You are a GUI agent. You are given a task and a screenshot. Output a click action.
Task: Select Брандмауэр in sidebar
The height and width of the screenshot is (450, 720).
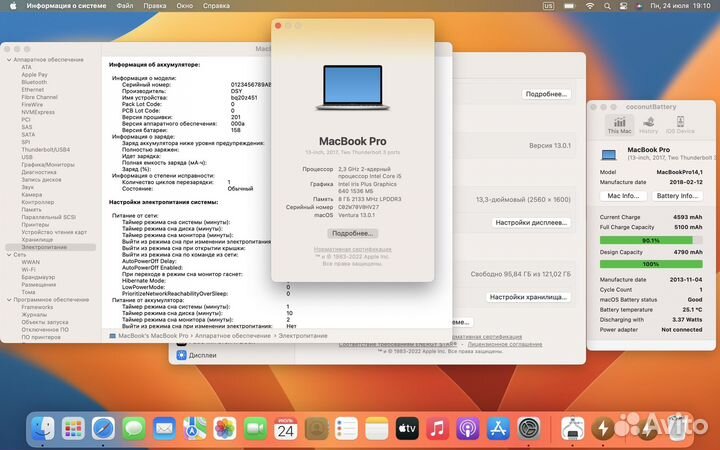(x=38, y=277)
